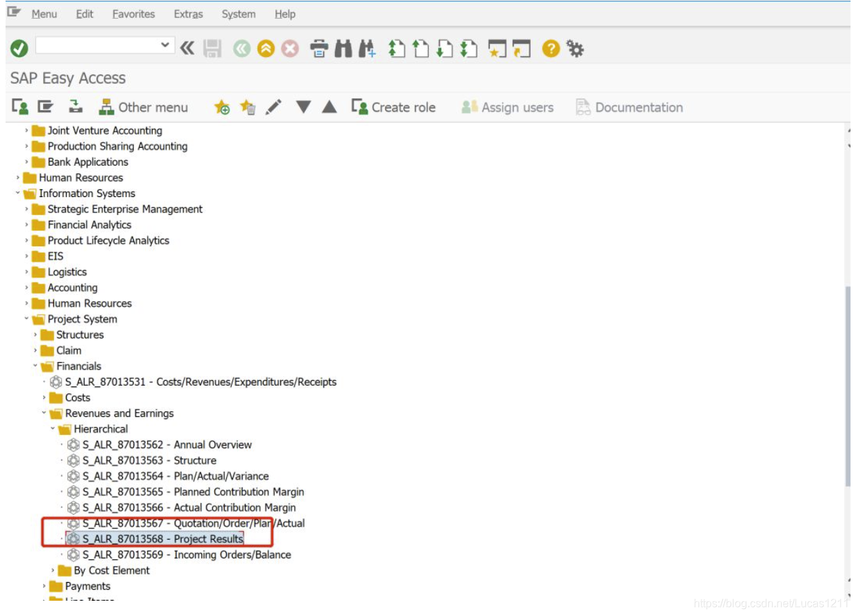This screenshot has width=854, height=616.
Task: Click the Other menu button
Action: [144, 107]
